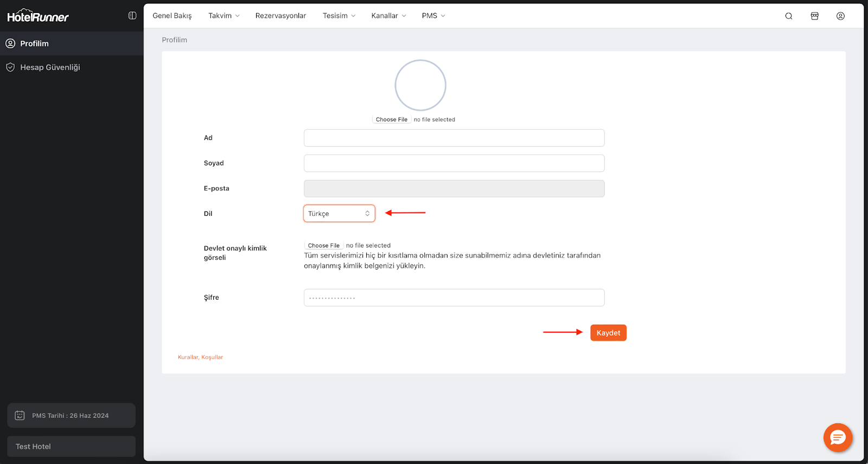Open the store marketplace icon
This screenshot has height=464, width=868.
coord(814,16)
